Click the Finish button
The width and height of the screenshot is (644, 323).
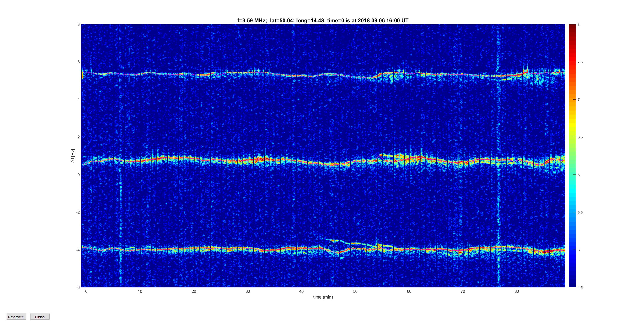tap(40, 317)
